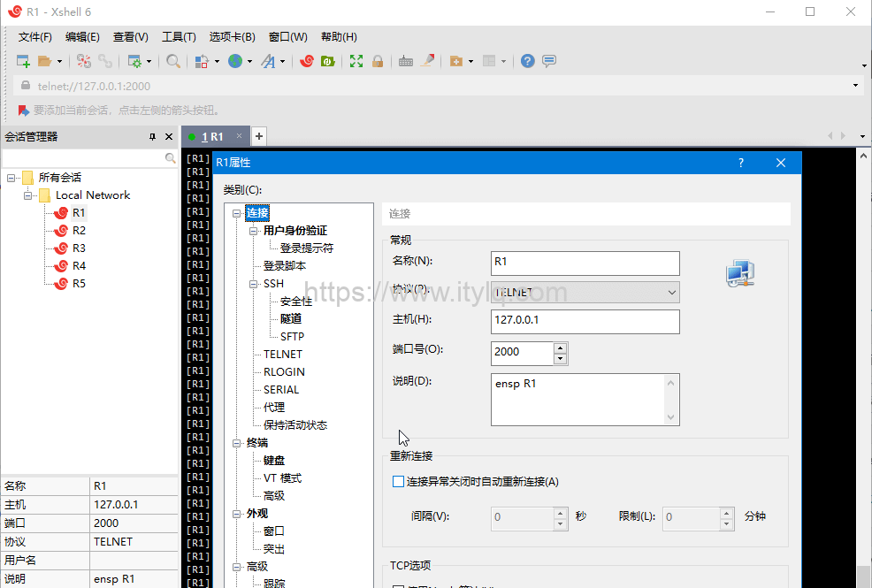872x588 pixels.
Task: Open a session using the folder toolbar icon
Action: (x=44, y=60)
